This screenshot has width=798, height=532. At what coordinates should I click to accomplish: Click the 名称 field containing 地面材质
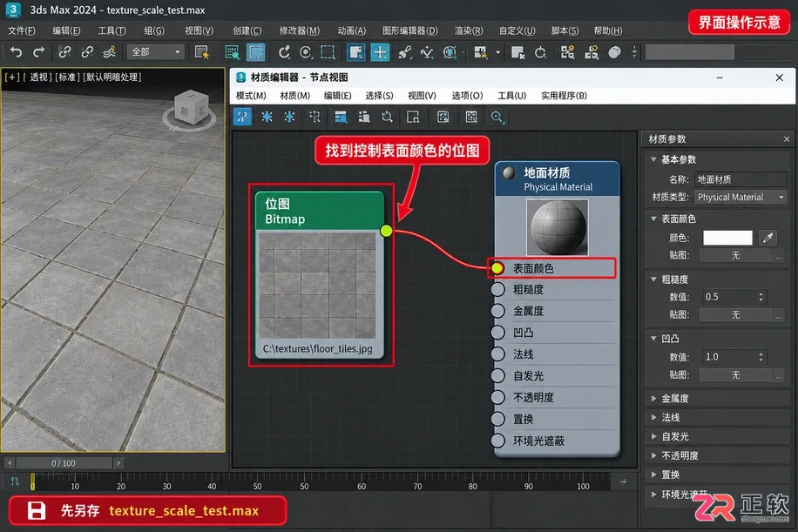tap(741, 179)
